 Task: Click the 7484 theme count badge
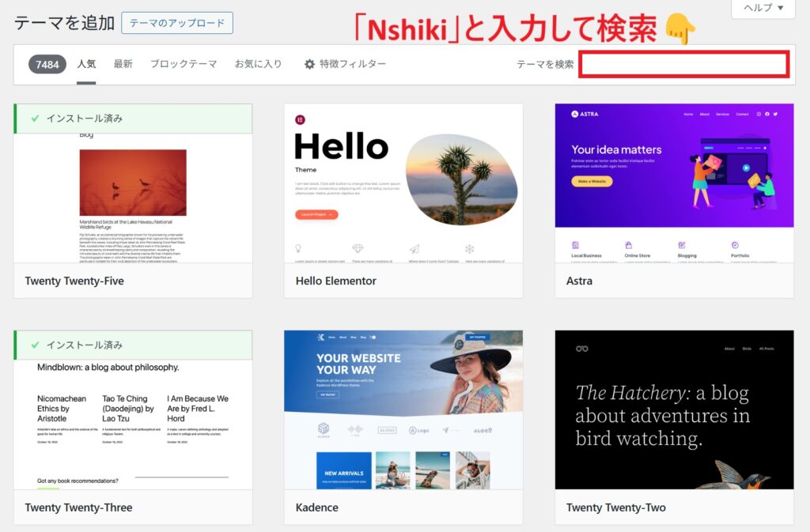pyautogui.click(x=47, y=65)
